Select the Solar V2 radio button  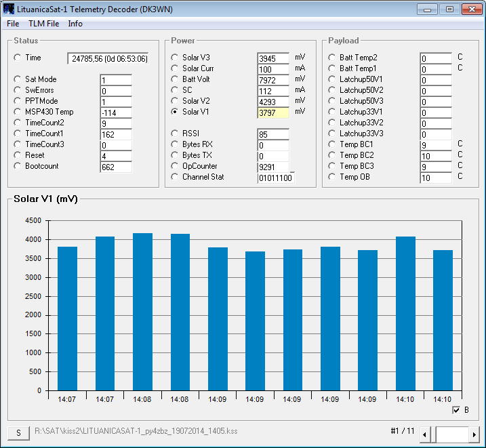(x=175, y=101)
